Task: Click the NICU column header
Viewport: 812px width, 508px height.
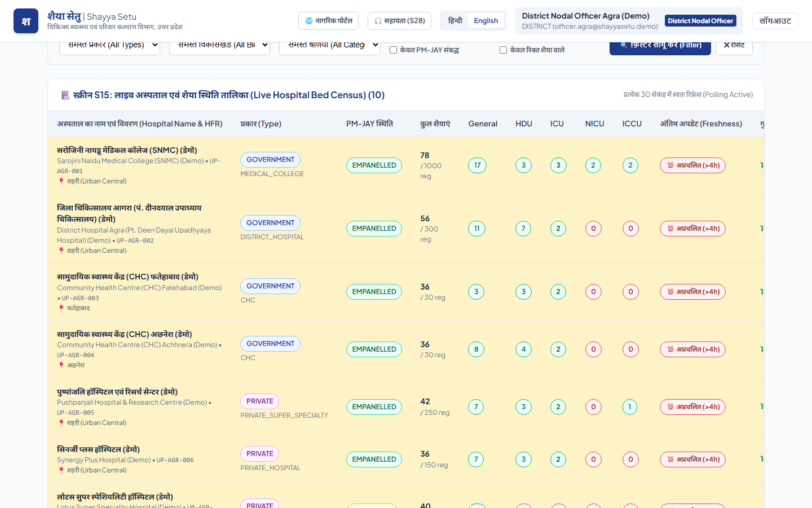Action: [x=594, y=124]
